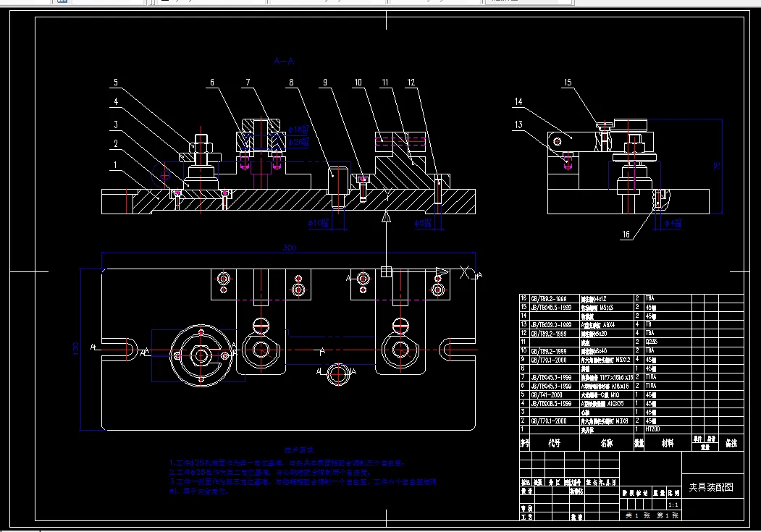Select the 130 width dimension in plan view
The width and height of the screenshot is (761, 532).
coord(76,349)
